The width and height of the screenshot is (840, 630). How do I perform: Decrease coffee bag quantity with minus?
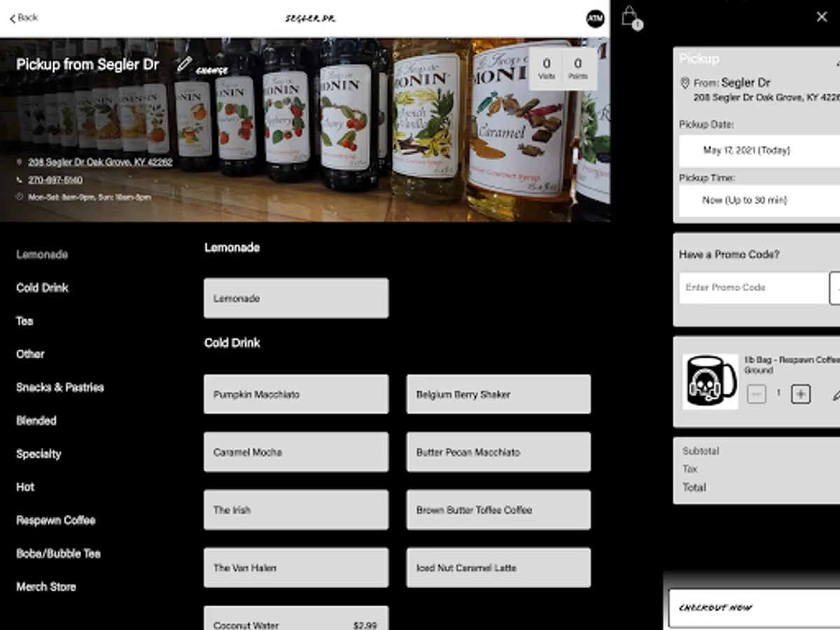click(x=757, y=394)
